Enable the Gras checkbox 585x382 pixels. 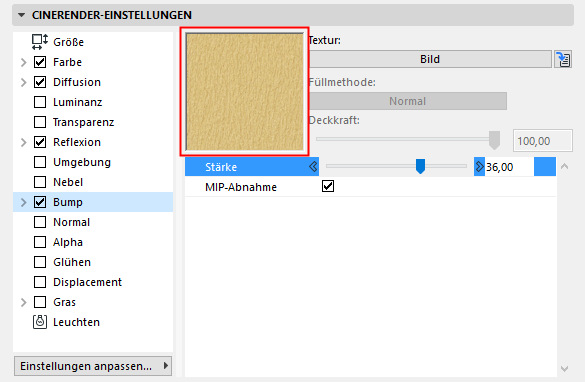[40, 302]
